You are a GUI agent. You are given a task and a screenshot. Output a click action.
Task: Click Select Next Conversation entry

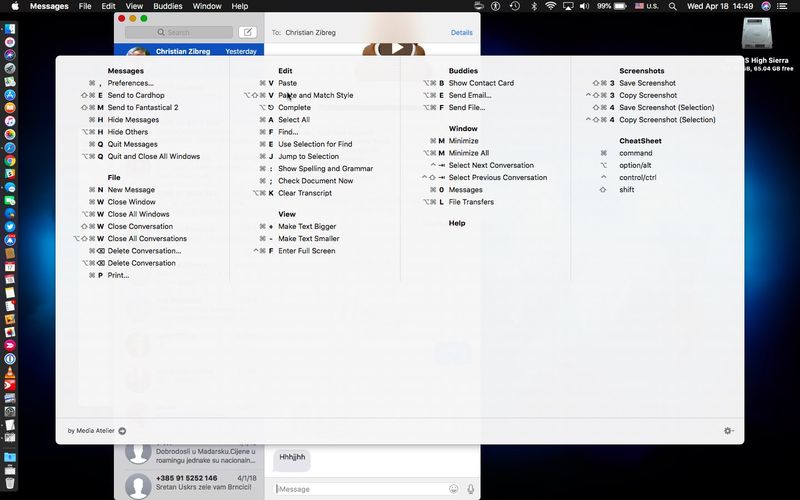tap(491, 165)
